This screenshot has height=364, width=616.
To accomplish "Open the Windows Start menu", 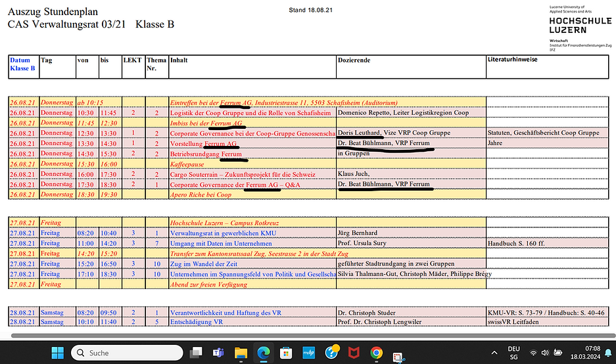I will [x=57, y=353].
